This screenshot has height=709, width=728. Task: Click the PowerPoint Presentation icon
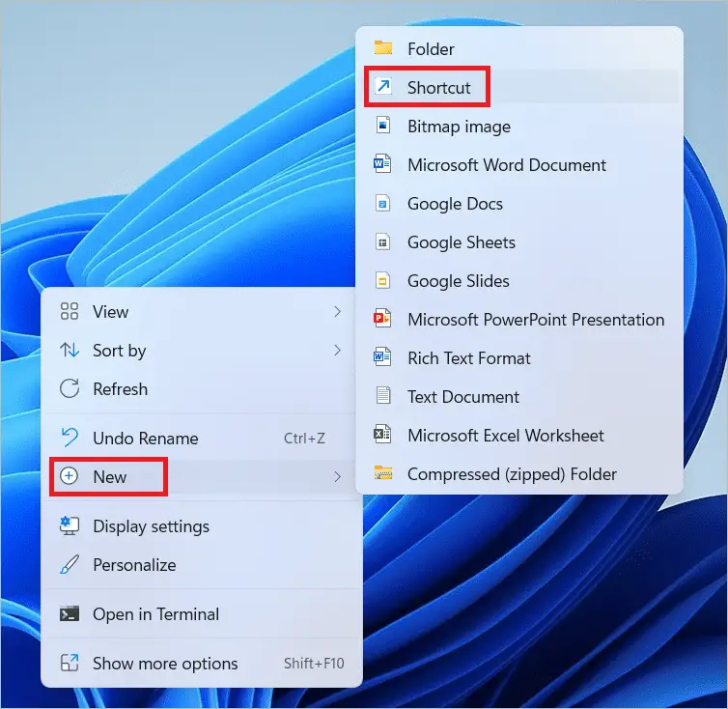382,319
